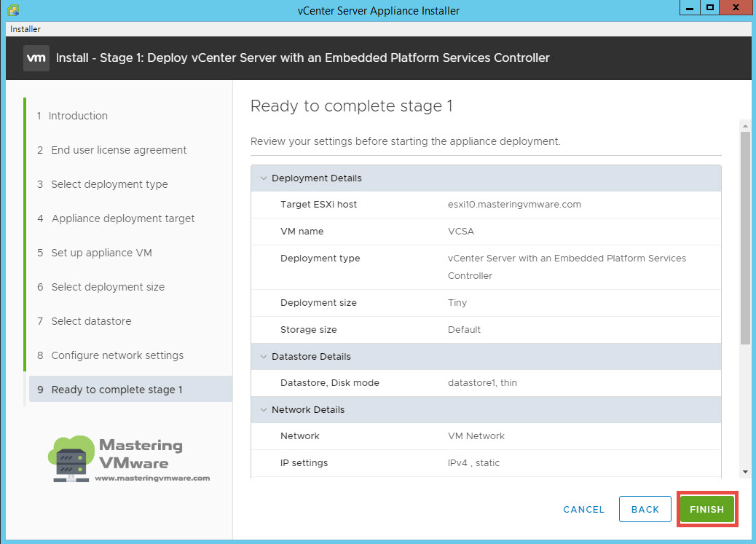This screenshot has width=756, height=544.
Task: Click the IPv4 , static value
Action: click(x=473, y=463)
